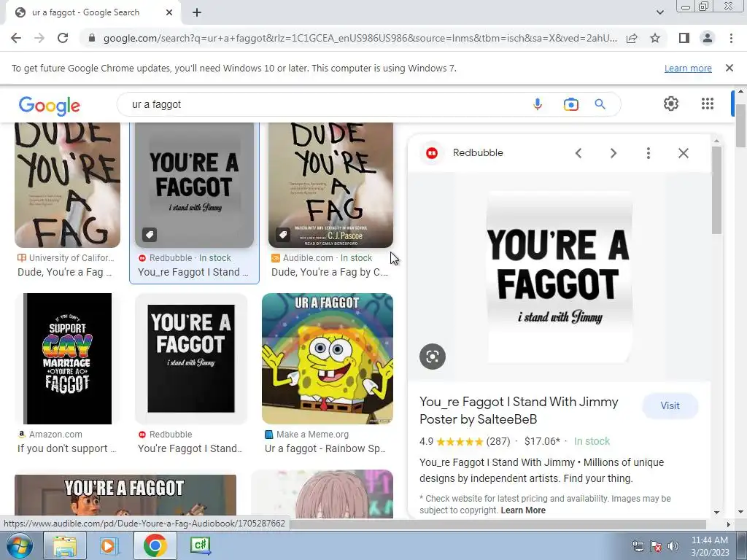Viewport: 747px width, 560px height.
Task: Click the Learn more update link
Action: (x=688, y=68)
